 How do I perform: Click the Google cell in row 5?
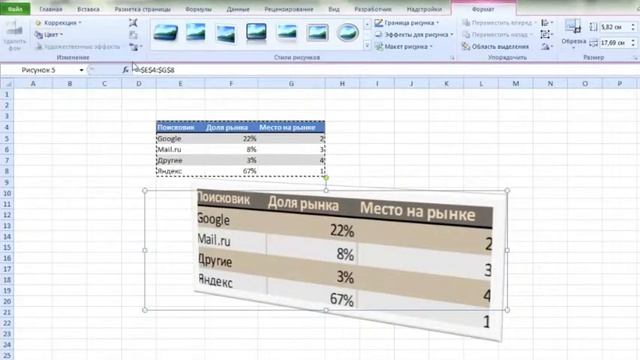point(180,138)
